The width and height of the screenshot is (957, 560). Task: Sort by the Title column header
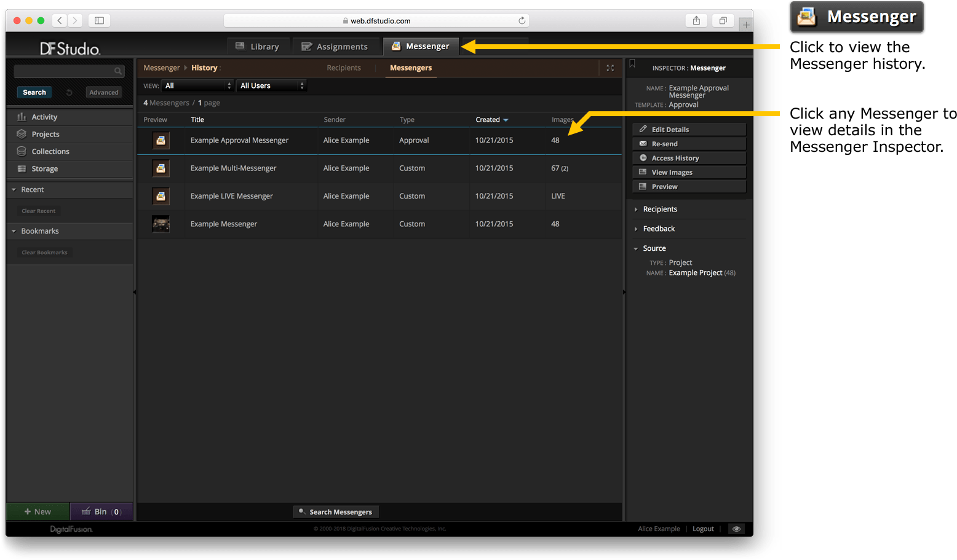coord(197,119)
